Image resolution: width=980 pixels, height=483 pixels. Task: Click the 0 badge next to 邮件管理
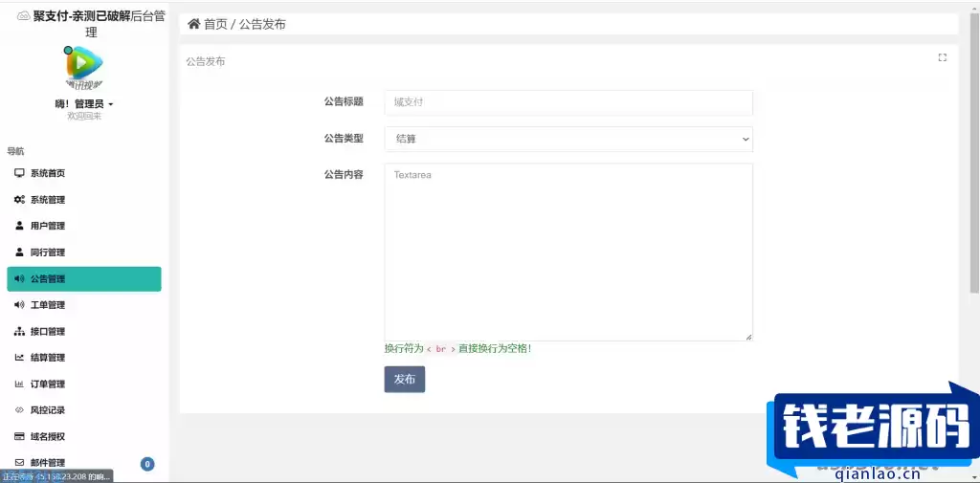147,464
